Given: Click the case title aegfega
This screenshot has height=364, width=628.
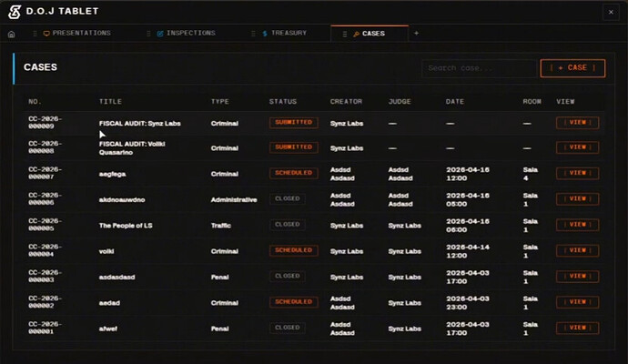Looking at the screenshot, I should 112,174.
